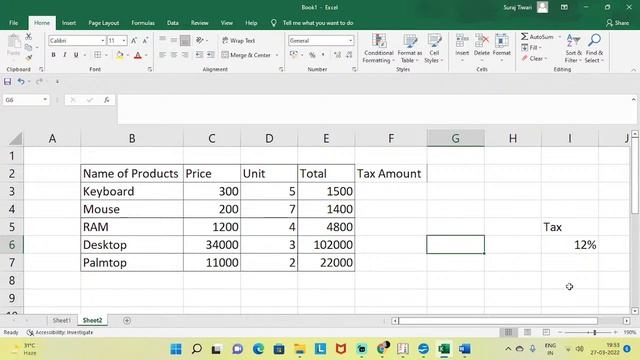Toggle Italic formatting
The image size is (640, 360).
[64, 55]
